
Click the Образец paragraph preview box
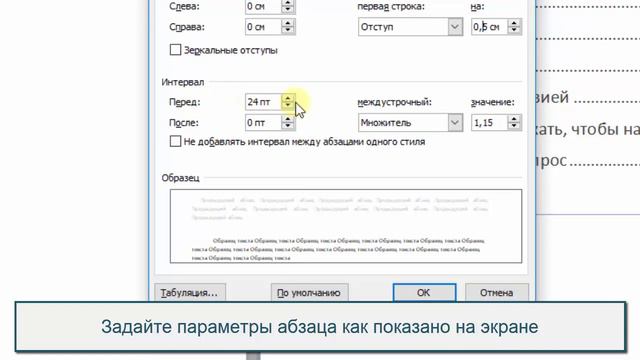tap(346, 226)
